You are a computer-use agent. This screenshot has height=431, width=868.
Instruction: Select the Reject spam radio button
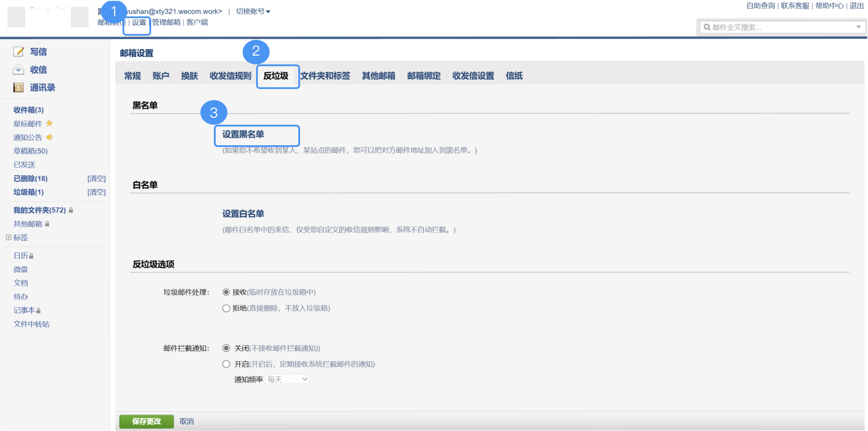(226, 308)
